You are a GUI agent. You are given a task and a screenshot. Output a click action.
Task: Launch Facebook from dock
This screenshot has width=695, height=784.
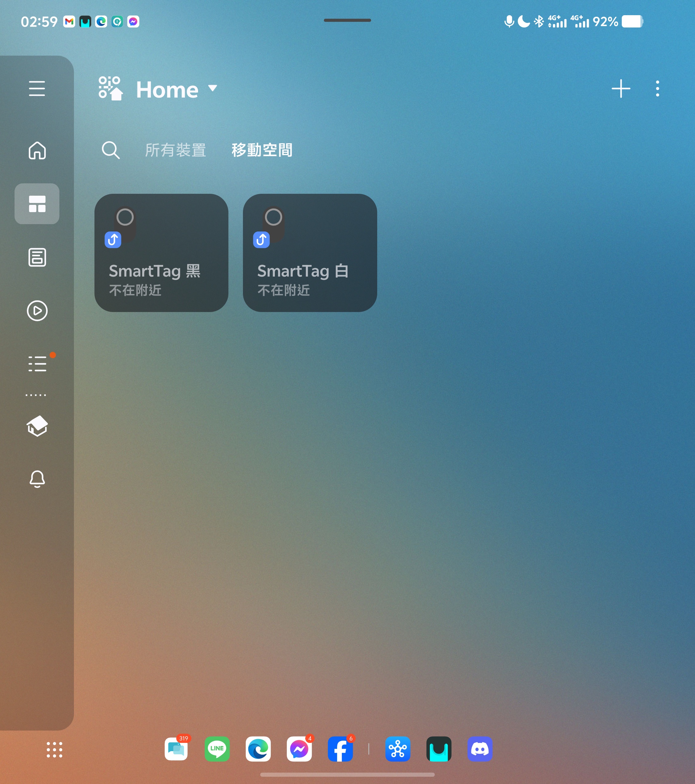(340, 749)
